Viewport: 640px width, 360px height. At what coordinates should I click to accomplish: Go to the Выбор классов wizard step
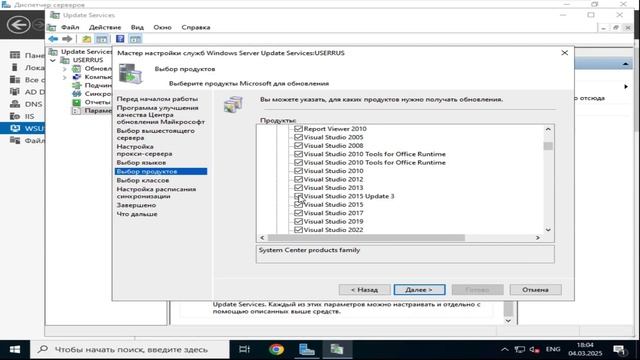click(x=143, y=180)
